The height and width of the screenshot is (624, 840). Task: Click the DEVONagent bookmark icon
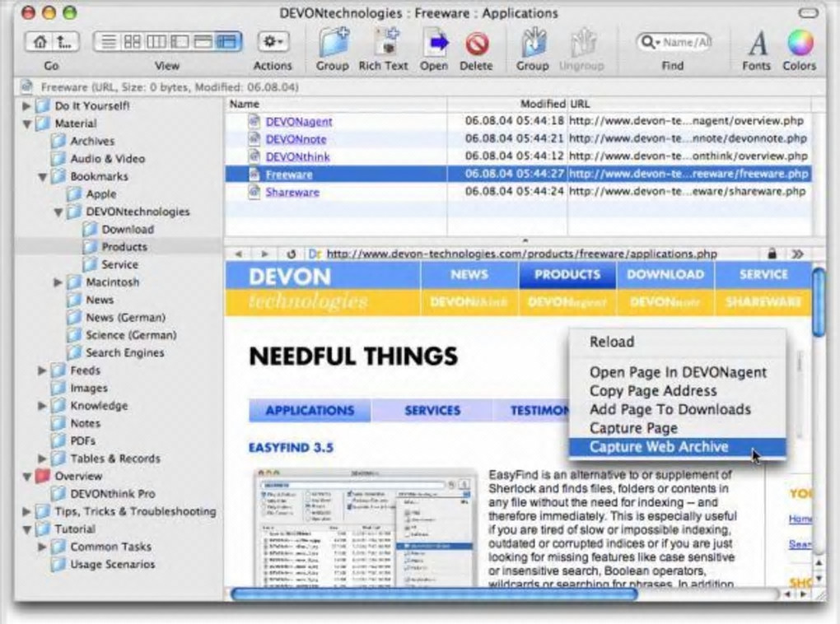[254, 122]
